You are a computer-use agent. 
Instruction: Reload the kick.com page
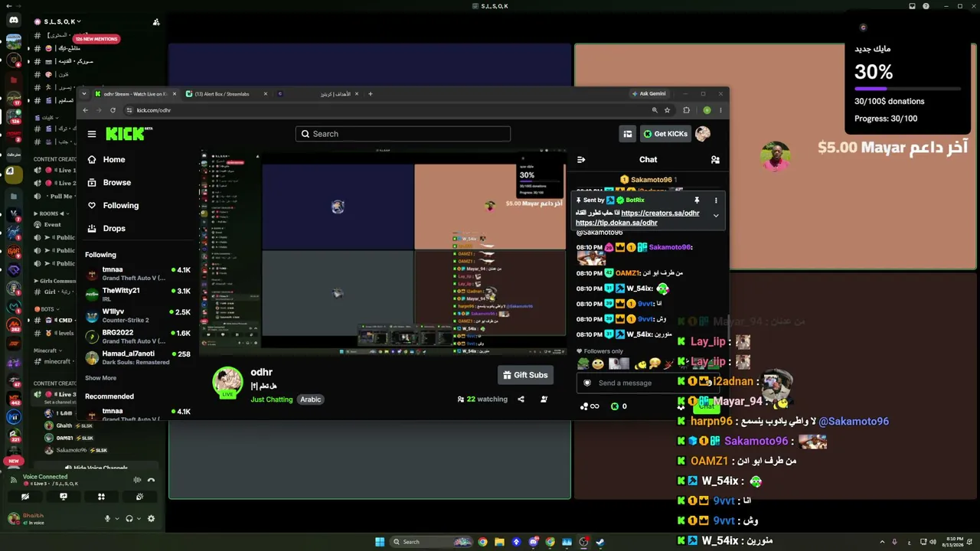(113, 110)
